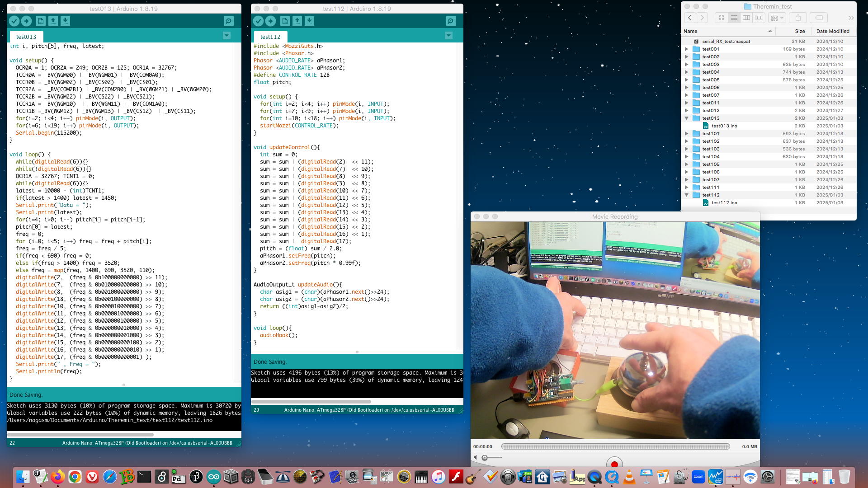
Task: Switch Finder to column view
Action: click(746, 18)
